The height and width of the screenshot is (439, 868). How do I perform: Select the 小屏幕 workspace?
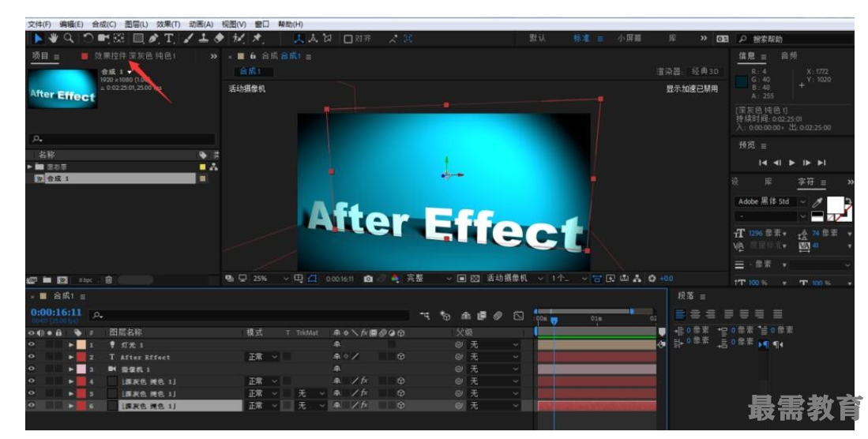coord(629,38)
